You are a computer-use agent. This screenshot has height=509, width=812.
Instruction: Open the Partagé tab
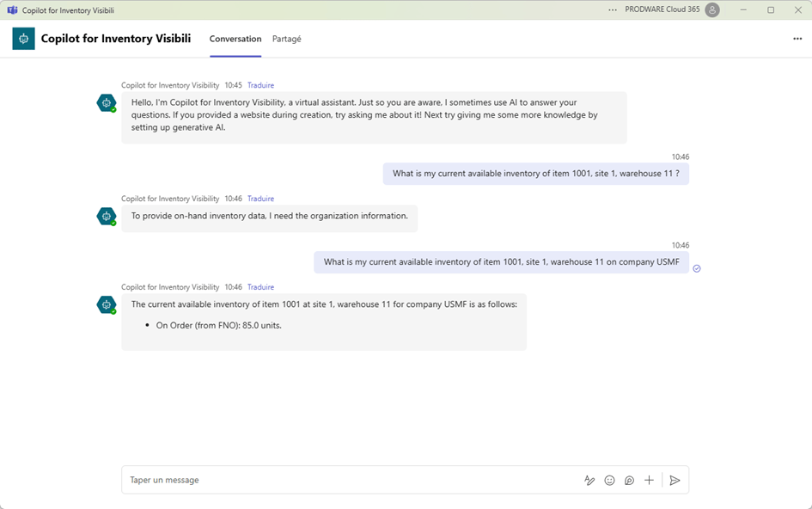[286, 39]
